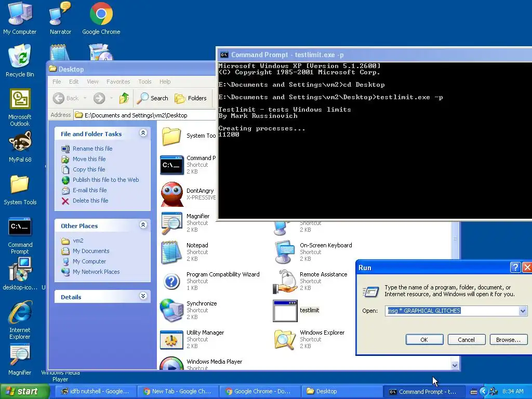Viewport: 532px width, 399px height.
Task: Select On-Screen Keyboard shortcut
Action: [x=313, y=252]
